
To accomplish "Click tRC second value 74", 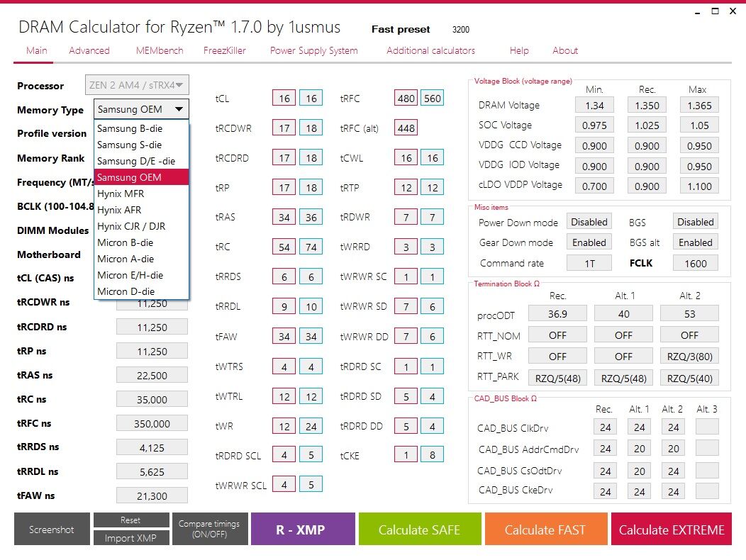I will point(311,247).
